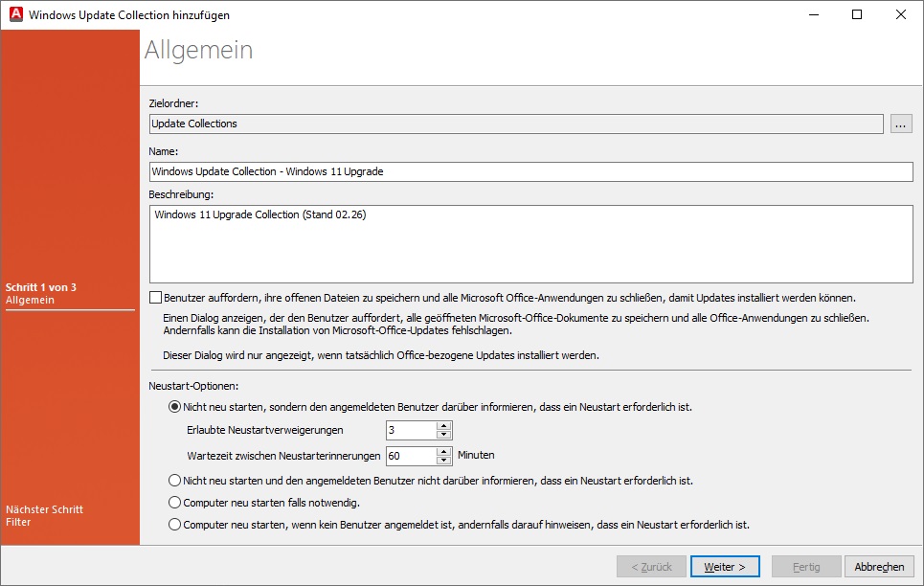Click 'Dieser Dialog wird nur angezeigt' text
The height and width of the screenshot is (586, 924).
381,355
